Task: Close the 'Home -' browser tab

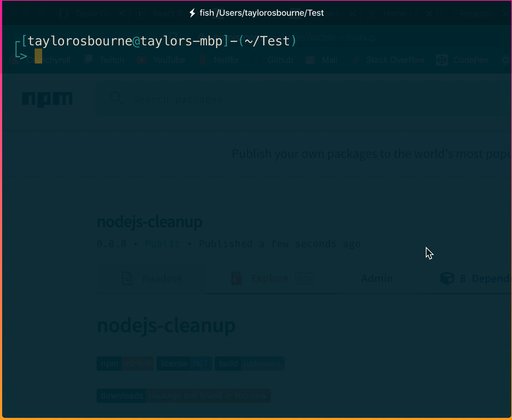Action: click(x=429, y=14)
